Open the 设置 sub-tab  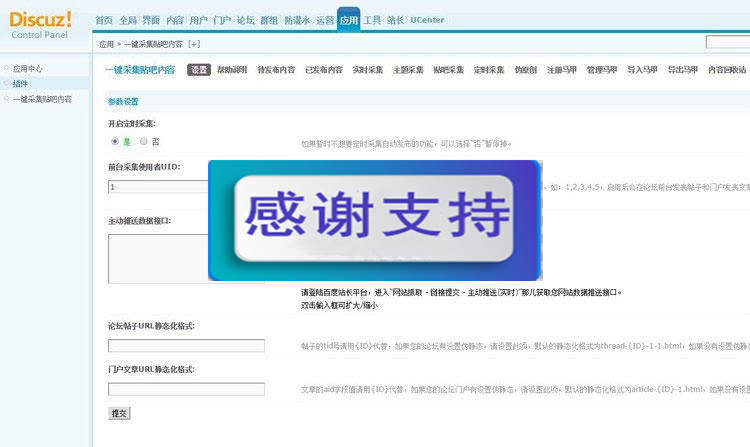tap(199, 70)
